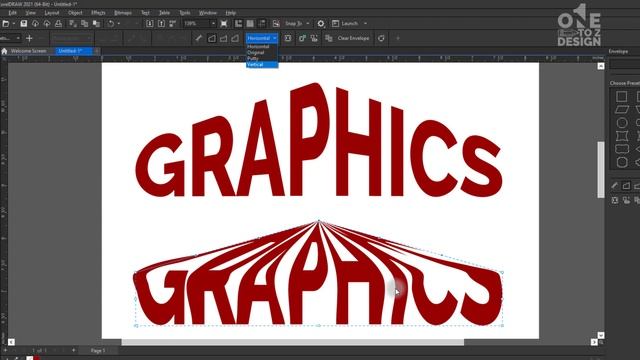Screen dimensions: 640x360
Task: Toggle Keep lines icon on property bar
Action: pyautogui.click(x=288, y=38)
